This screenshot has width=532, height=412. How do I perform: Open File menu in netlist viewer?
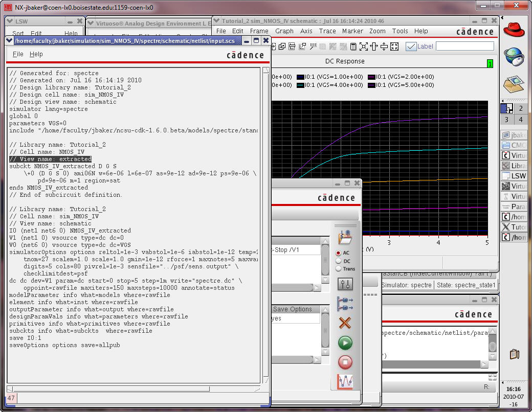[18, 54]
